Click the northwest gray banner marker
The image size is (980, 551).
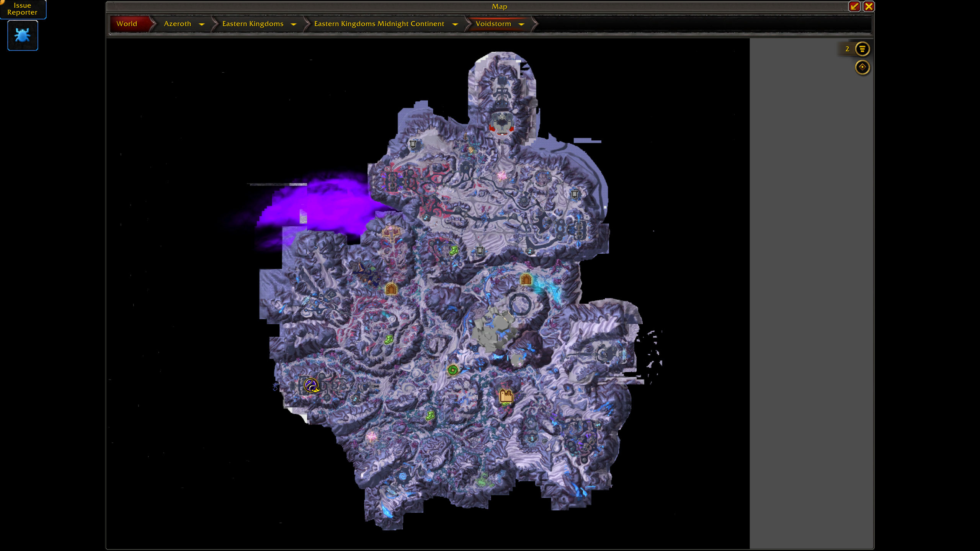tap(413, 144)
